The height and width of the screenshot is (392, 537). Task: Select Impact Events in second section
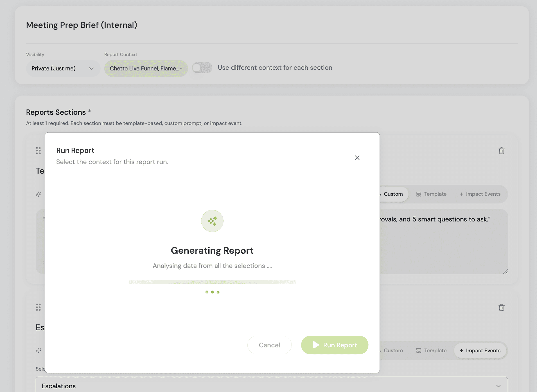(480, 350)
